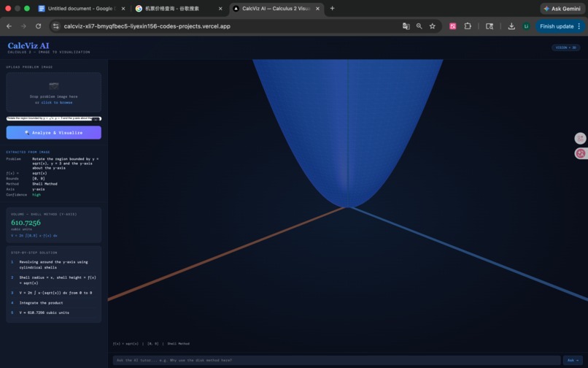The height and width of the screenshot is (368, 588).
Task: Bookmark this page with the star
Action: click(x=433, y=26)
